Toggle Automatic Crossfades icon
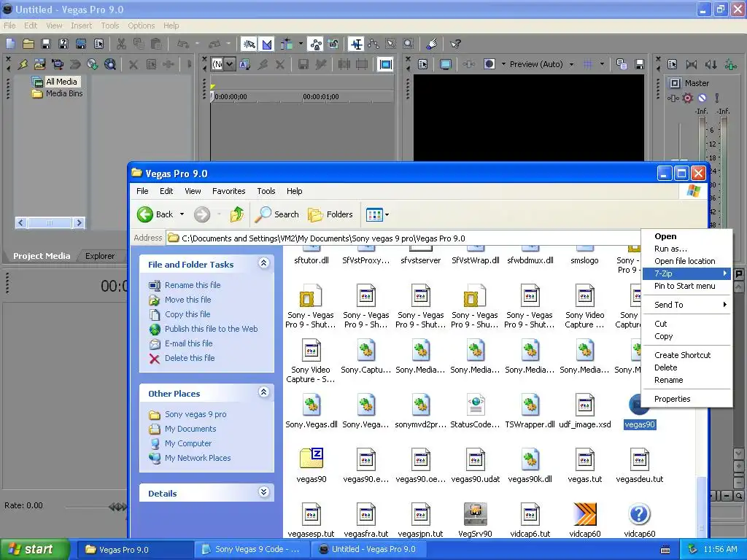The width and height of the screenshot is (747, 560). (267, 44)
